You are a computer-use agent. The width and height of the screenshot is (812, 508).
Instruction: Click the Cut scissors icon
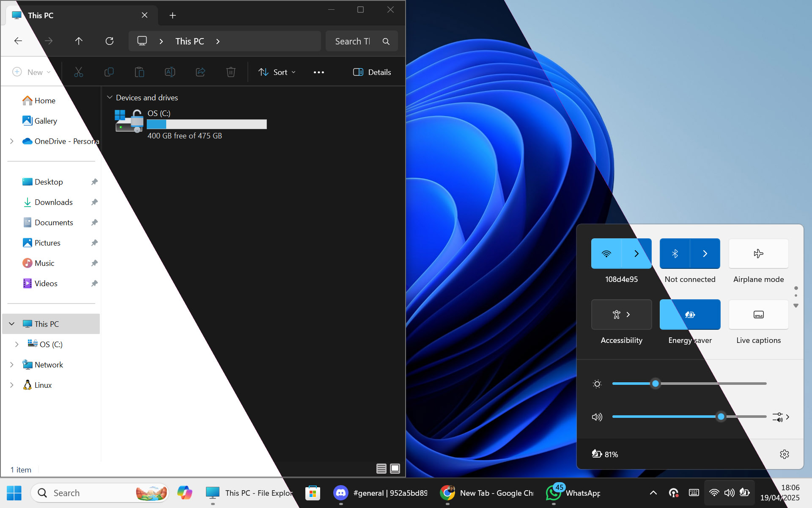[79, 72]
